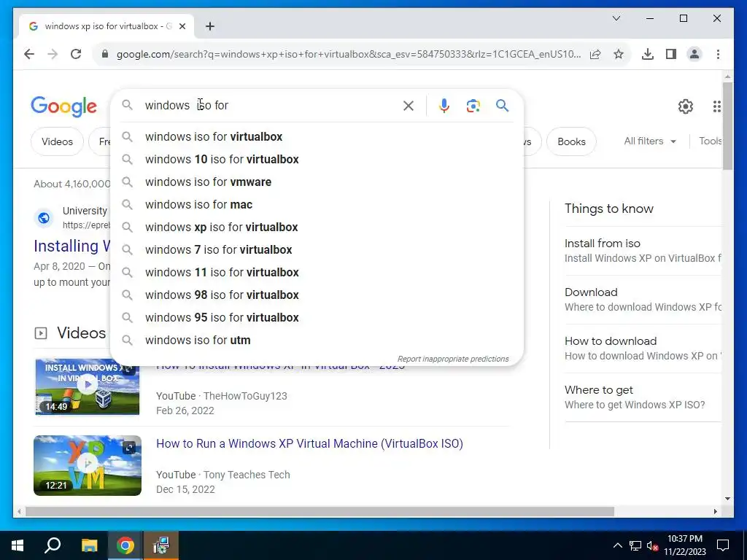Select suggestion windows 7 iso for virtualbox
Viewport: 747px width, 560px height.
tap(317, 250)
